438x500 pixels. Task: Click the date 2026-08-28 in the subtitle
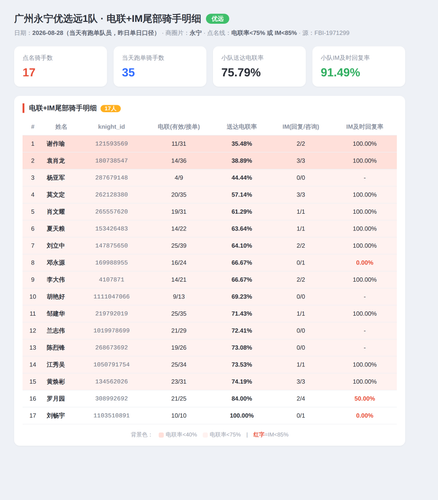point(48,33)
